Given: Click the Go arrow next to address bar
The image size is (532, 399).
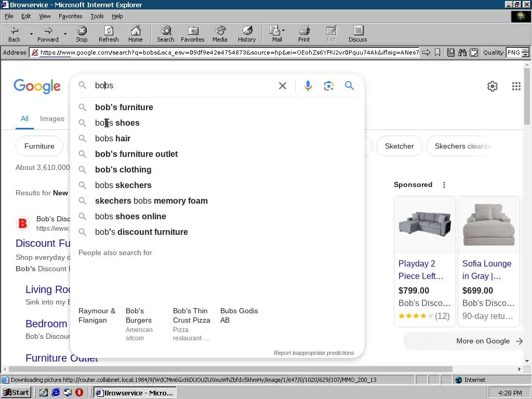Looking at the screenshot, I should [426, 52].
